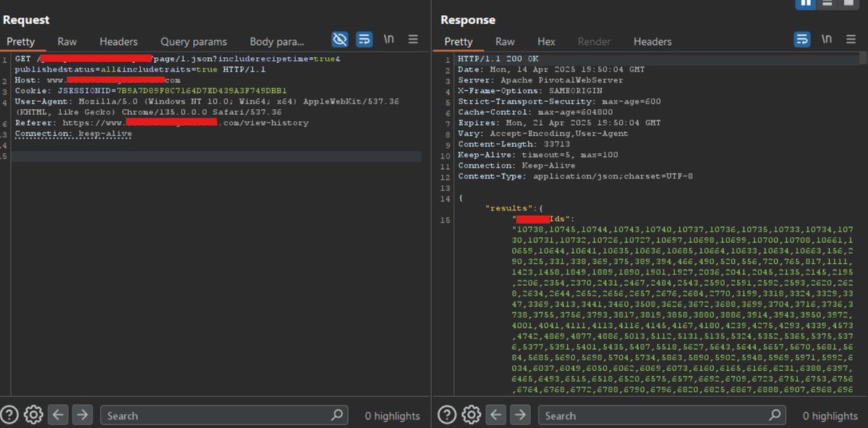Go to next match arrow in Request search

point(82,415)
